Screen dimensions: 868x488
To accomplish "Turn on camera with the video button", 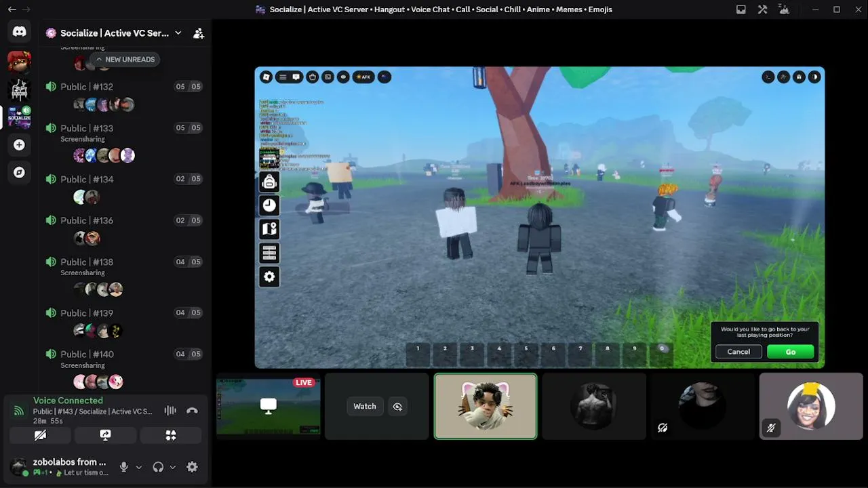I will tap(40, 435).
